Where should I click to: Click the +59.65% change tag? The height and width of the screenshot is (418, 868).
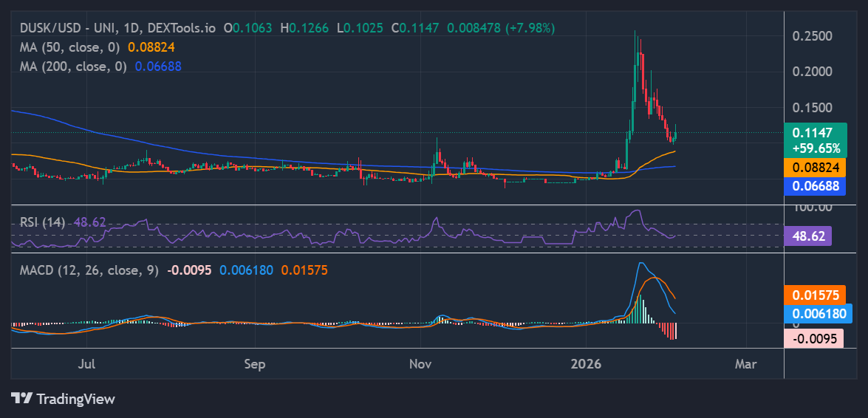(816, 148)
